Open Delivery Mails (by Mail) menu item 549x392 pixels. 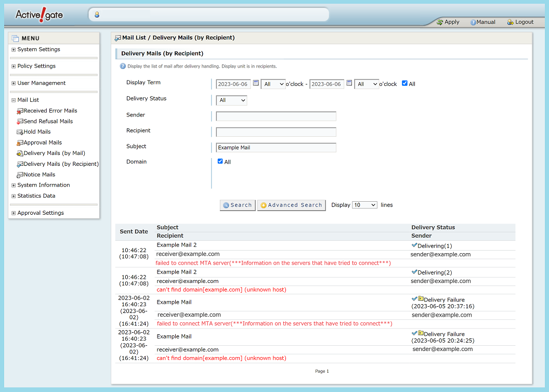point(54,153)
